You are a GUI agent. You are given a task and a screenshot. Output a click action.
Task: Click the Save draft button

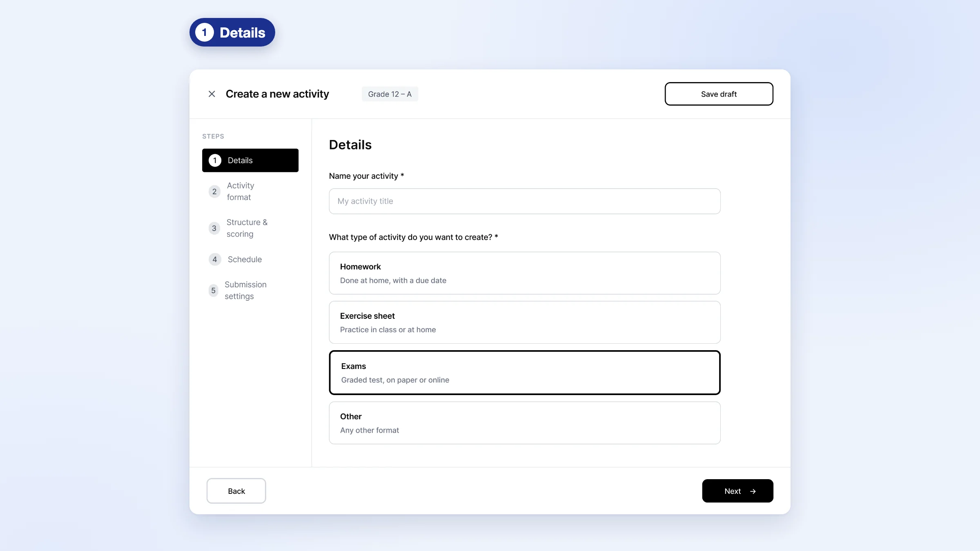pos(719,94)
